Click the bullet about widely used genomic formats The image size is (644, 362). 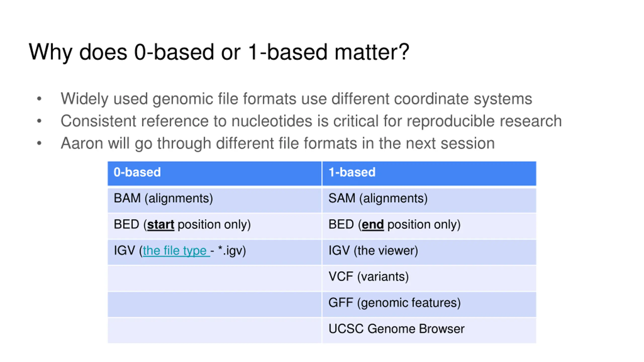tap(296, 99)
